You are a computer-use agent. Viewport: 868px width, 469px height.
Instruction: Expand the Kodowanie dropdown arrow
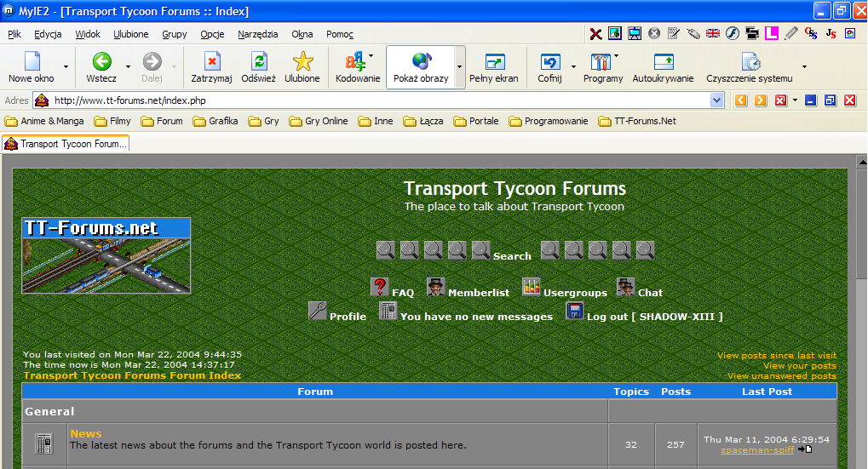pyautogui.click(x=371, y=55)
